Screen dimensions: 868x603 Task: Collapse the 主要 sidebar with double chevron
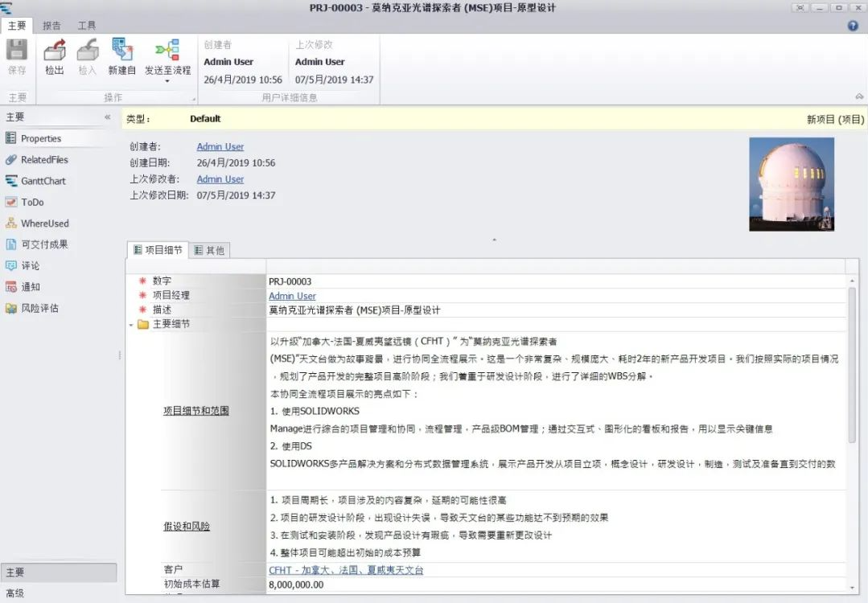coord(107,117)
